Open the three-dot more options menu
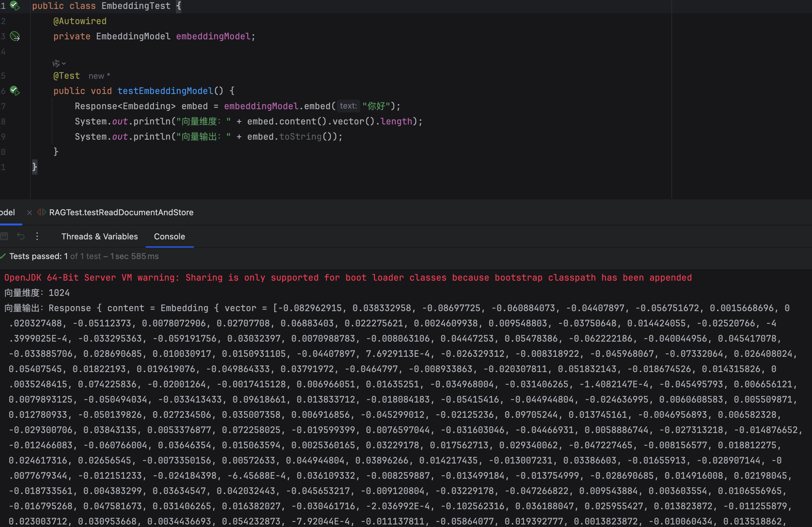 tap(37, 236)
